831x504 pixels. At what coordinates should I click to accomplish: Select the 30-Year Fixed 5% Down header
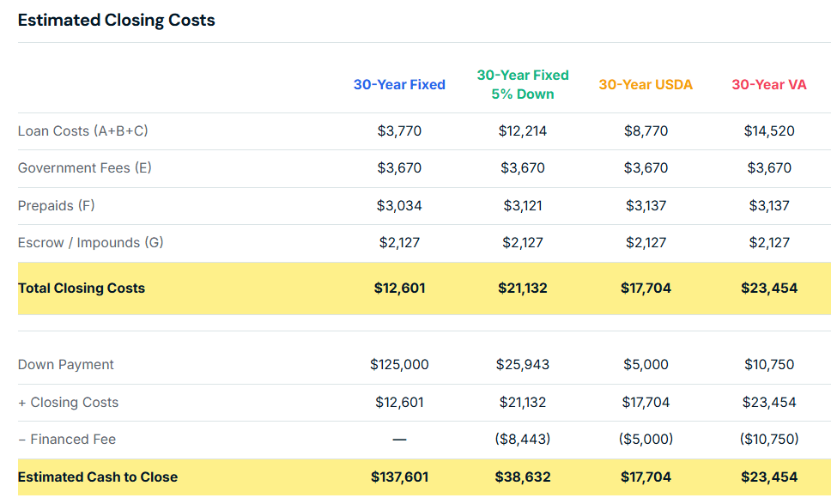522,84
